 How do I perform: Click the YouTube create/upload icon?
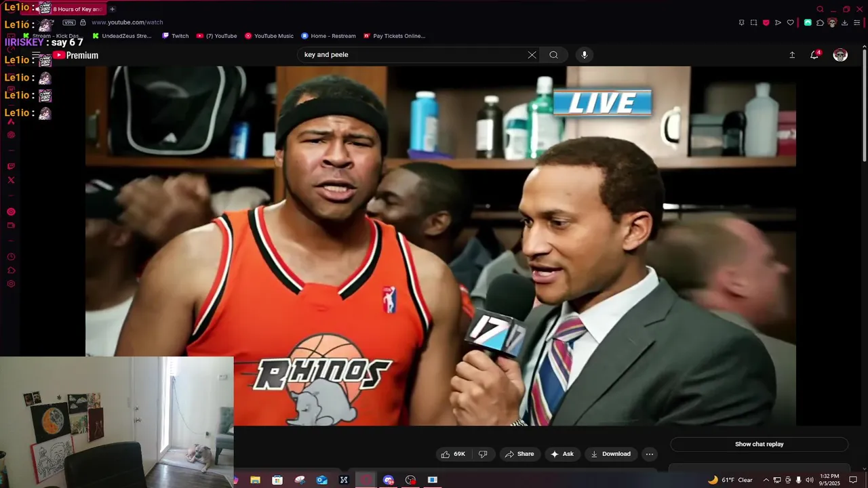pos(792,55)
